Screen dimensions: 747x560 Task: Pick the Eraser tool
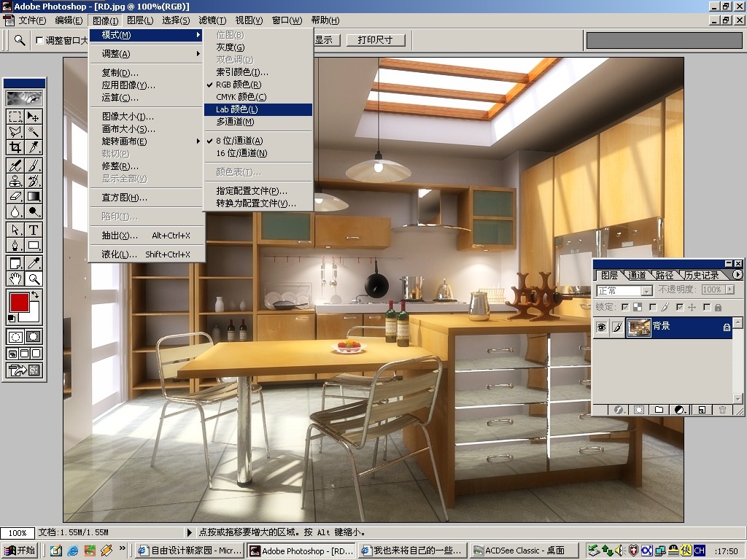tap(15, 196)
